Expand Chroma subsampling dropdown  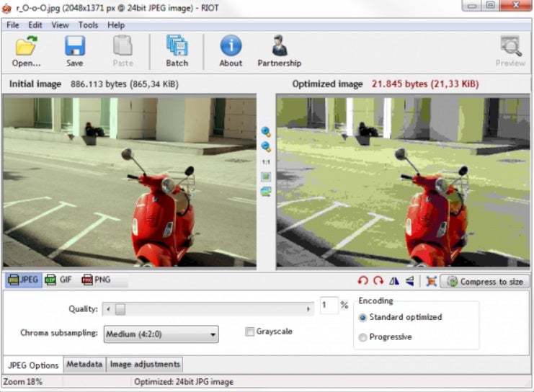[161, 334]
